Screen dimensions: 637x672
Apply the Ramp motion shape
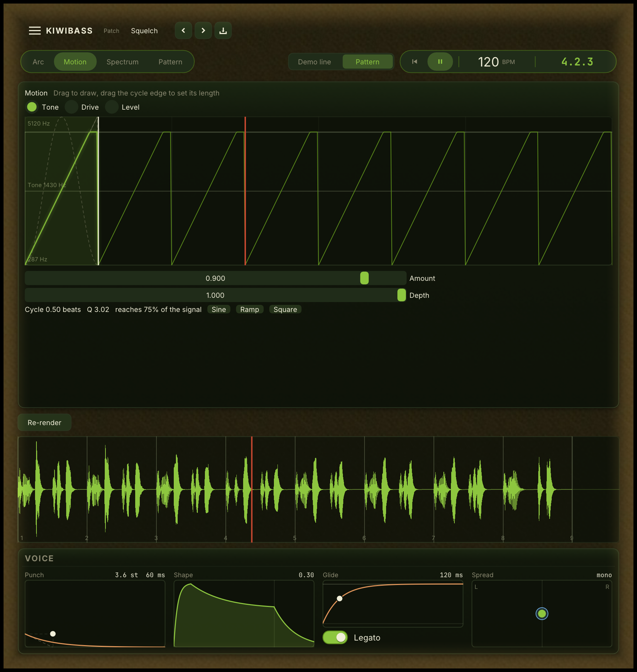coord(249,309)
